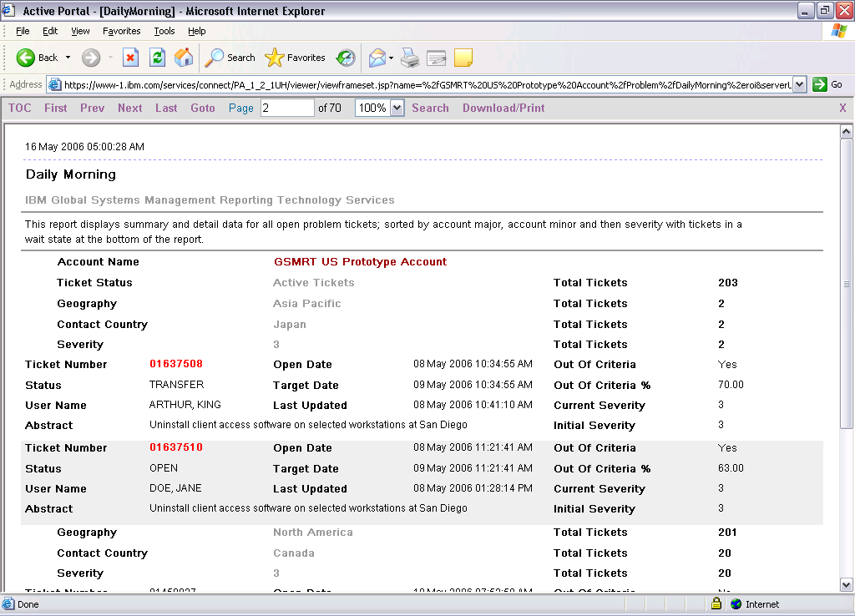Click the timestamp '16 May 2006 05:00:28 AM'

[x=84, y=147]
